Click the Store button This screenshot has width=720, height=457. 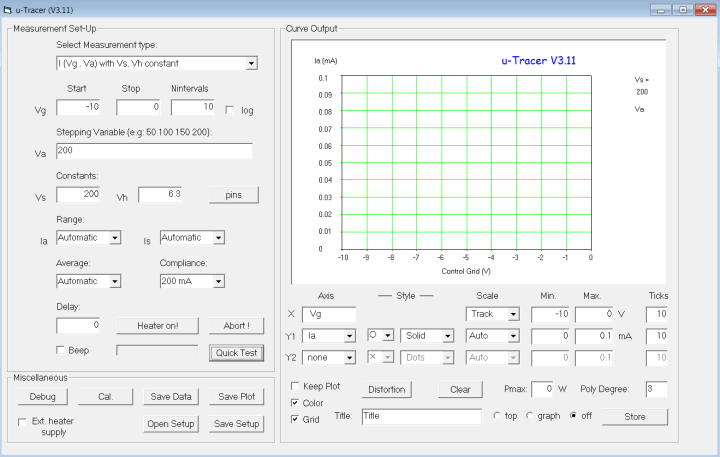(x=635, y=417)
